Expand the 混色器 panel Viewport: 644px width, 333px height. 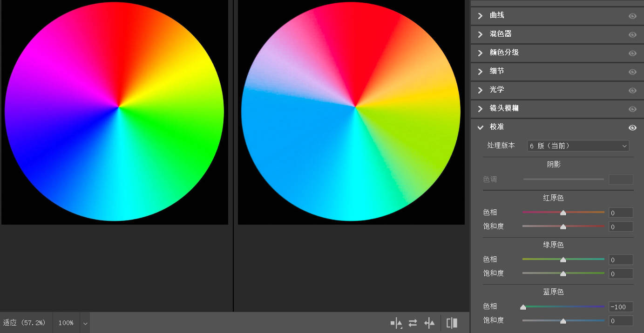click(481, 34)
